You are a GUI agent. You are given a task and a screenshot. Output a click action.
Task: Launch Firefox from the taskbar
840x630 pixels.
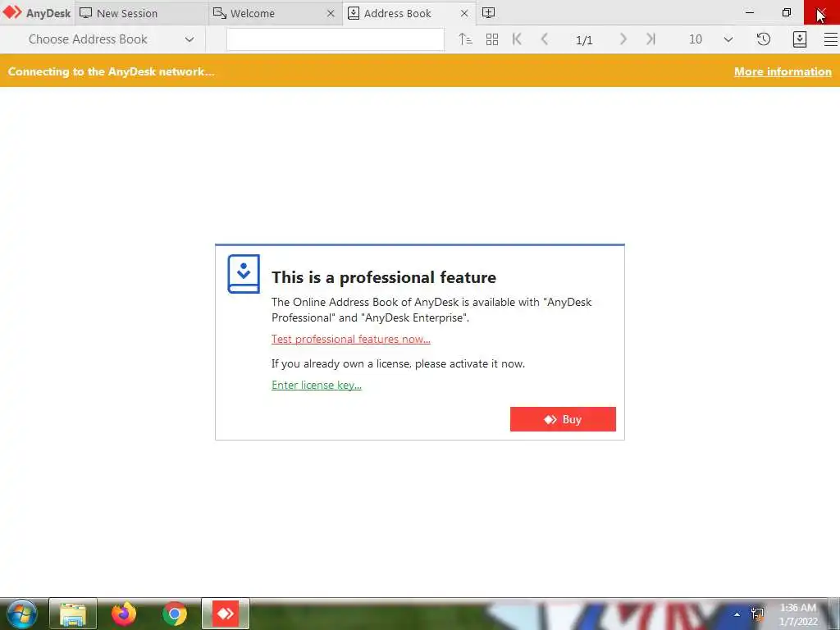124,614
